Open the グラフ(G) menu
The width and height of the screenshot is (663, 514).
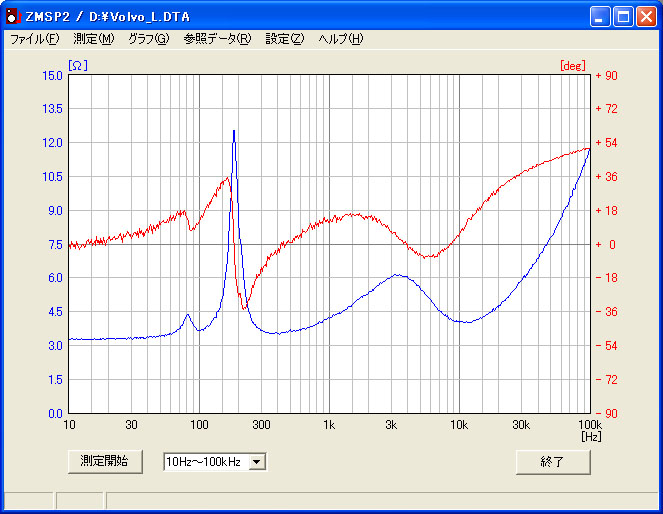click(x=148, y=39)
